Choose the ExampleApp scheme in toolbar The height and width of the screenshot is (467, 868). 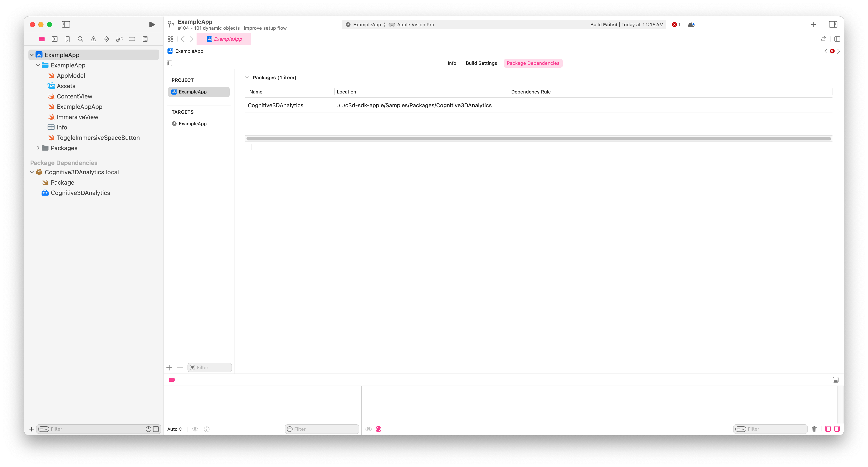pos(363,25)
